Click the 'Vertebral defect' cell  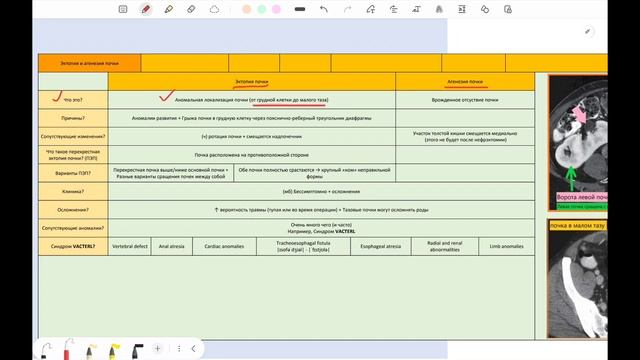tap(130, 247)
